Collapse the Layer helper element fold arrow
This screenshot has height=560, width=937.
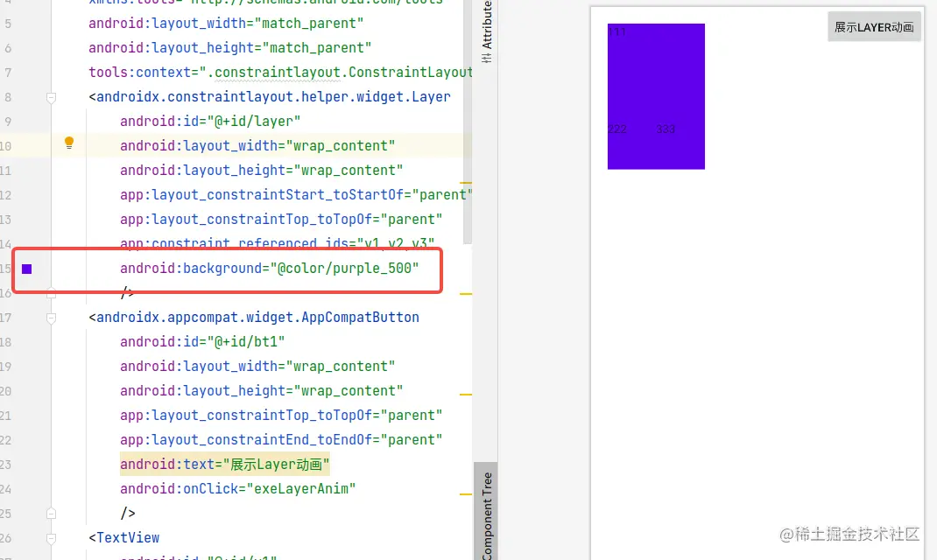[x=51, y=98]
